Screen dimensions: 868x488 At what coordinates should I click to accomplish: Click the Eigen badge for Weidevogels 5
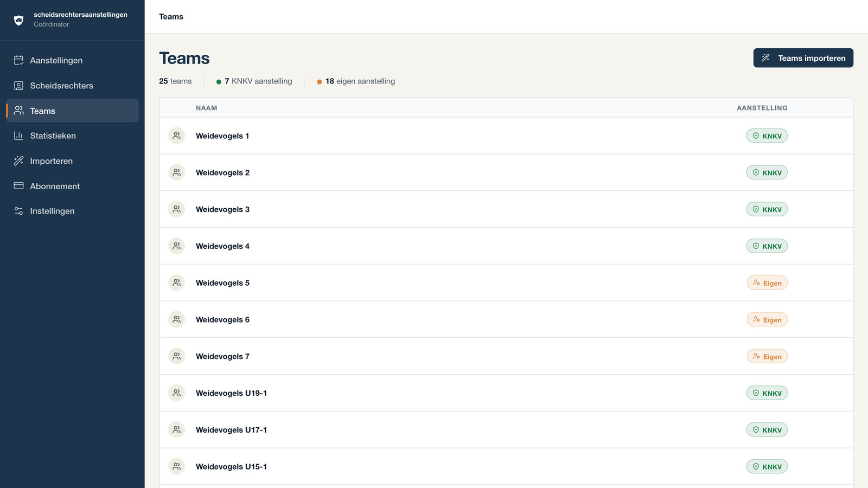click(x=767, y=282)
